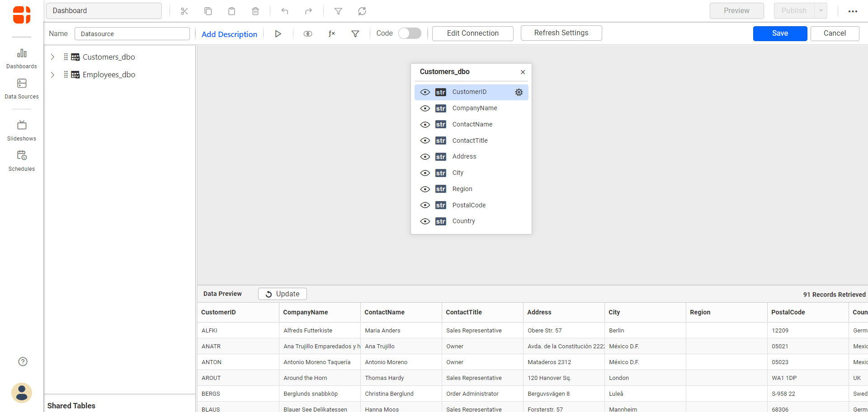Click the Copy icon in the top toolbar
Image resolution: width=868 pixels, height=412 pixels.
pos(208,11)
